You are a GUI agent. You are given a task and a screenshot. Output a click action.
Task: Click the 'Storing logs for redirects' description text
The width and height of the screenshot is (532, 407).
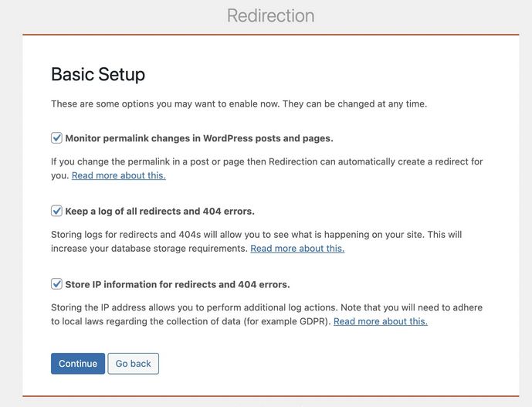point(256,242)
